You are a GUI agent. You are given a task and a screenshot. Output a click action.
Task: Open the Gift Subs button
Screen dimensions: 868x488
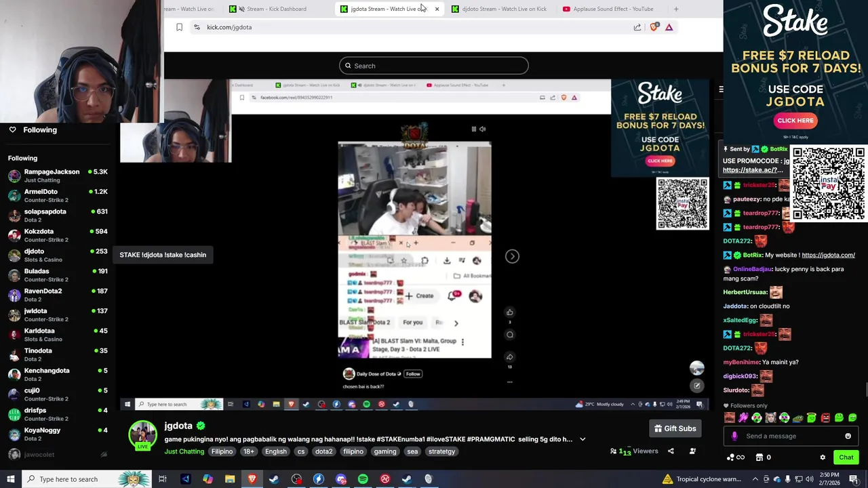click(x=675, y=428)
